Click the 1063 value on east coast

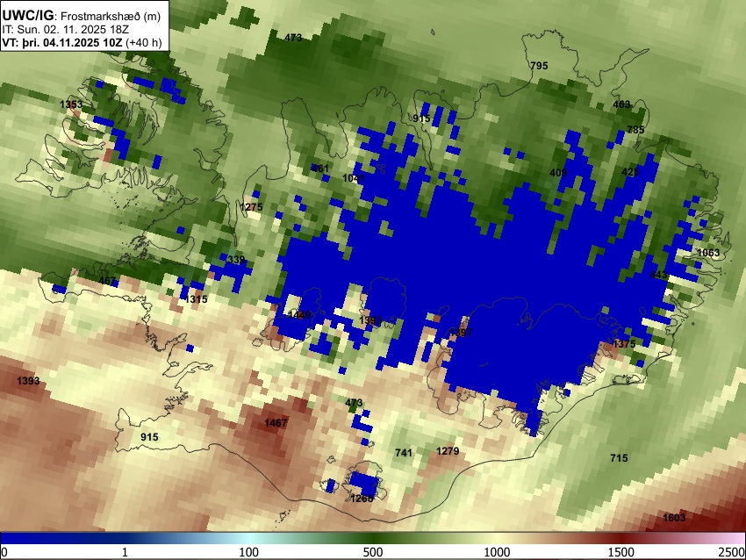(708, 253)
